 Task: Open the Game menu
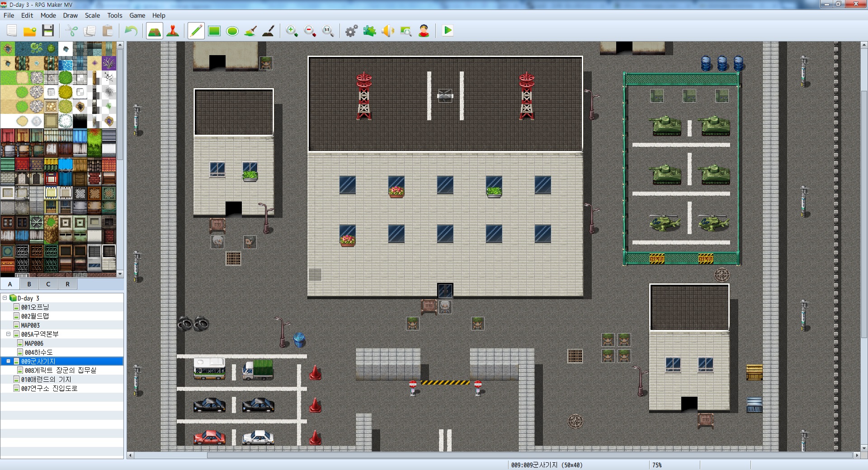coord(137,15)
